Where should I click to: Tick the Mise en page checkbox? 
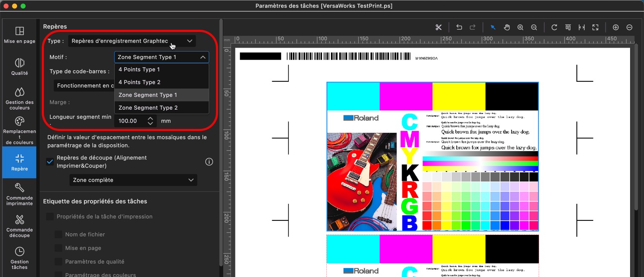coord(58,248)
